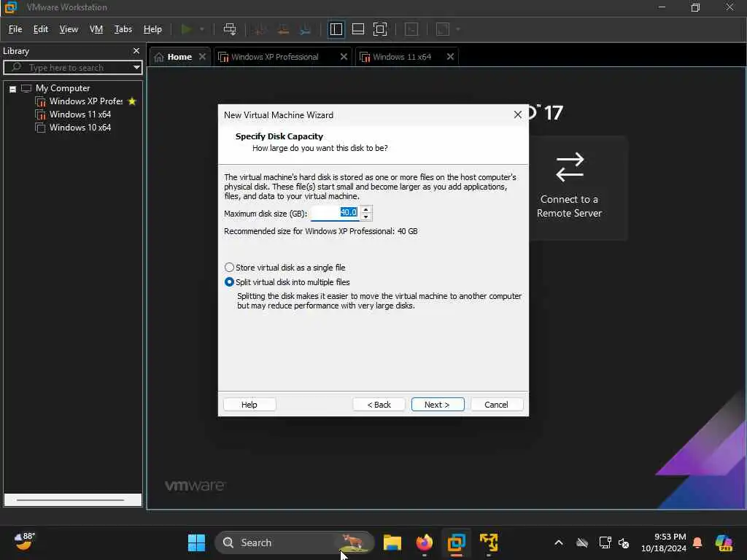Open the weather widget showing 88°

pyautogui.click(x=24, y=542)
